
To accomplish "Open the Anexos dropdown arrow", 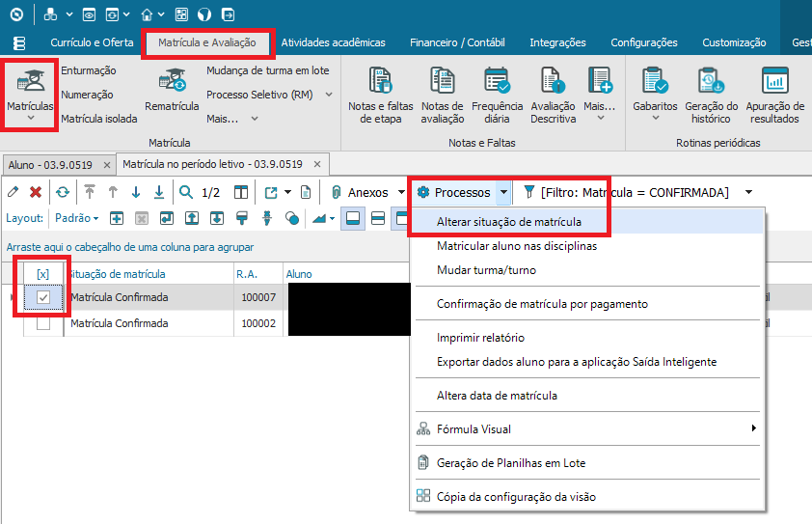I will 401,192.
